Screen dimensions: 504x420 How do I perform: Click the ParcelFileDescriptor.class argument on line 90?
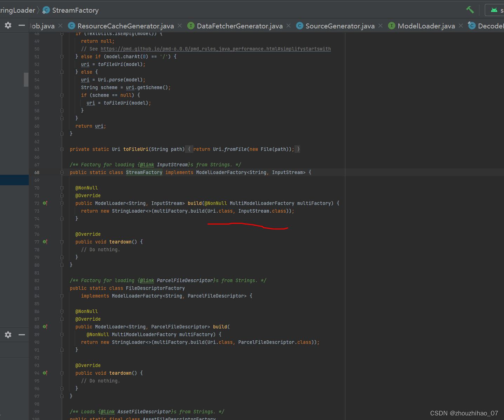click(x=275, y=342)
